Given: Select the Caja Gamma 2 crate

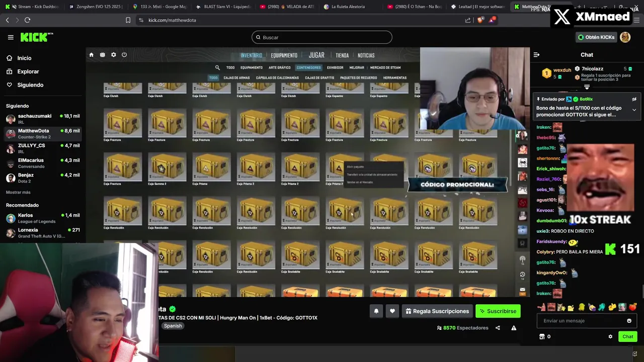Looking at the screenshot, I should point(167,169).
